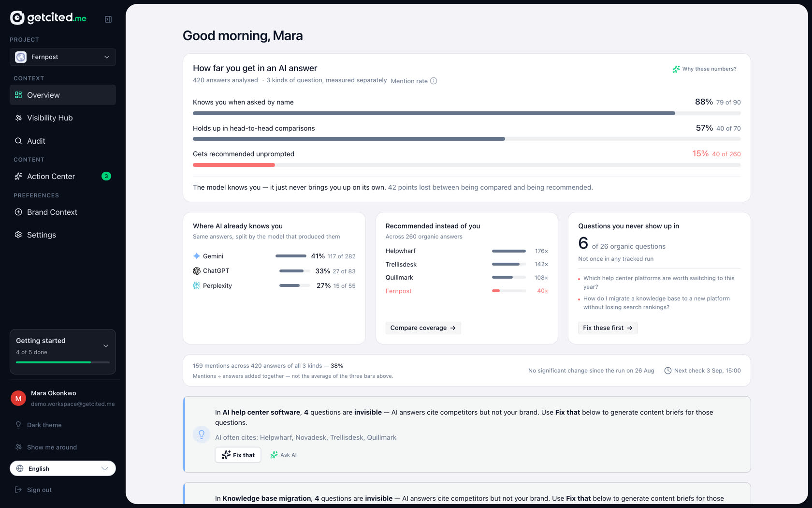812x508 pixels.
Task: Click the Show me around icon
Action: pyautogui.click(x=18, y=447)
